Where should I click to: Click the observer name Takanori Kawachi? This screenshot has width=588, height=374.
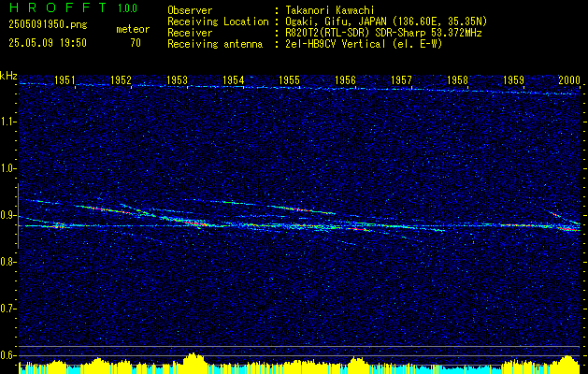coord(330,10)
